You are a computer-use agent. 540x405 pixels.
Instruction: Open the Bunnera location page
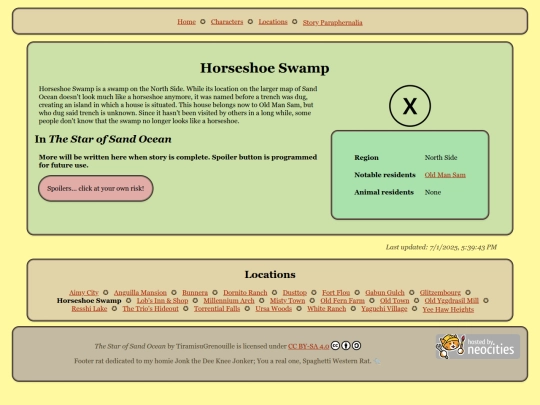195,292
